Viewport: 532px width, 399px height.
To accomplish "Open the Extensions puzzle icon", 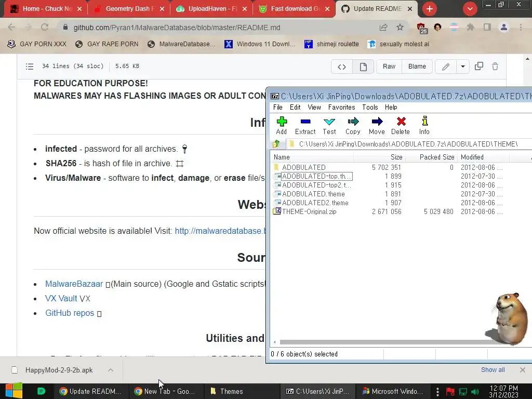I will coord(470,27).
